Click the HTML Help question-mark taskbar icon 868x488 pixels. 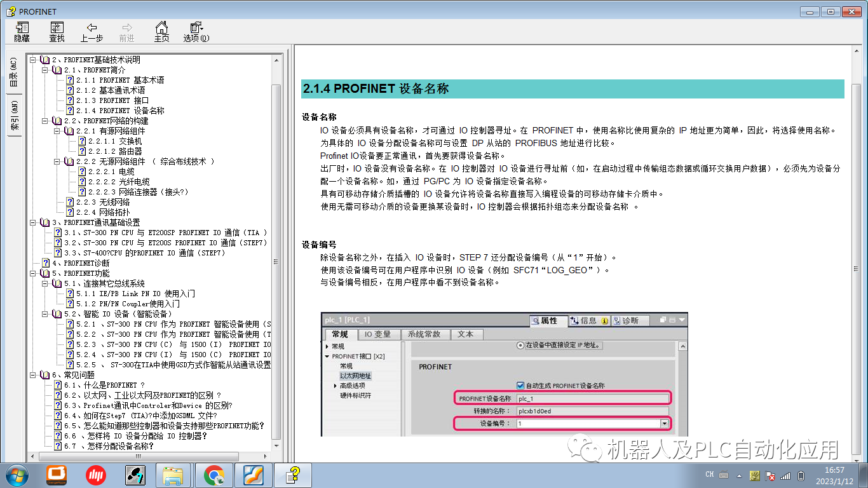click(292, 475)
